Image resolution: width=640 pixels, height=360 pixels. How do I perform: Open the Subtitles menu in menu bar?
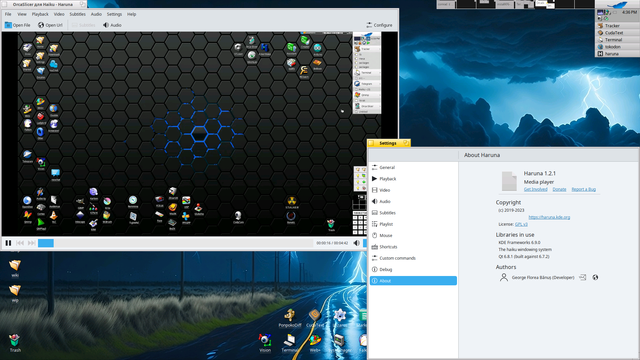click(x=77, y=14)
